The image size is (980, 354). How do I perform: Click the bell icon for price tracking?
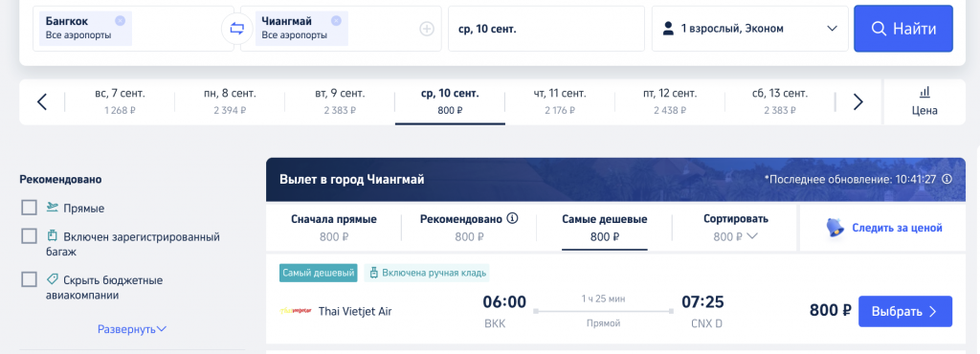835,228
